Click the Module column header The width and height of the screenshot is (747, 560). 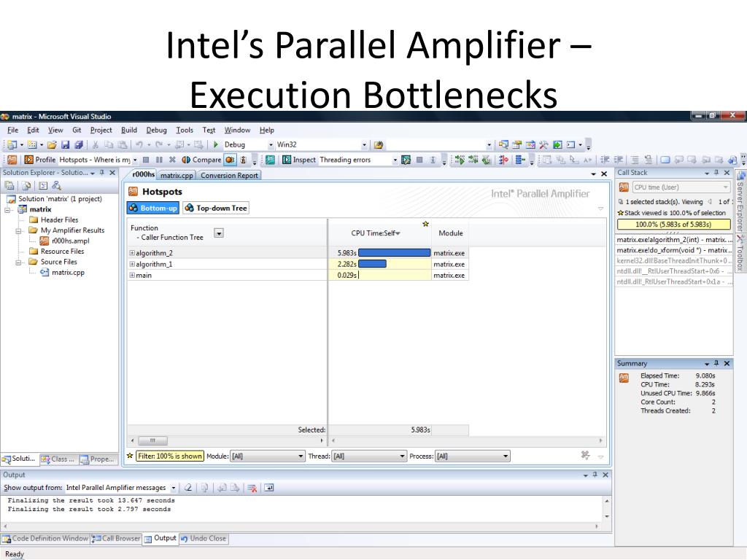[x=450, y=233]
